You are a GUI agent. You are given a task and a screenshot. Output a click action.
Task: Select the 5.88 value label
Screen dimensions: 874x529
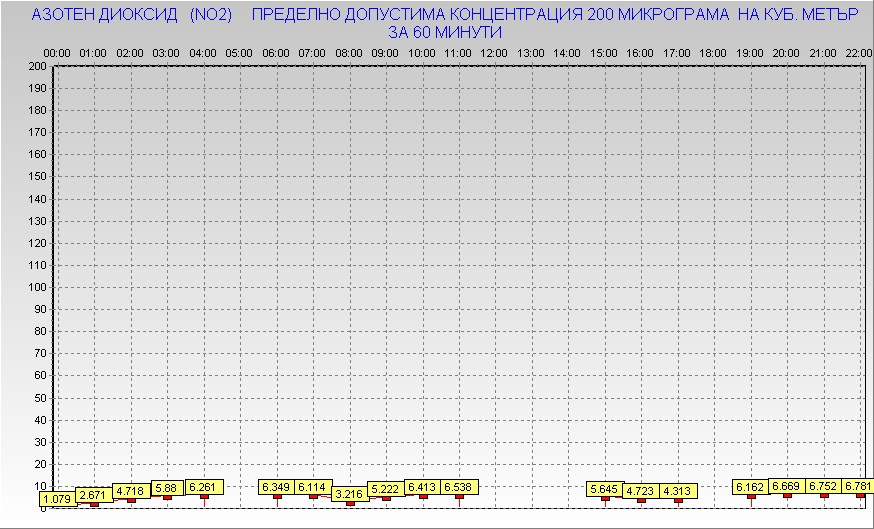click(165, 488)
